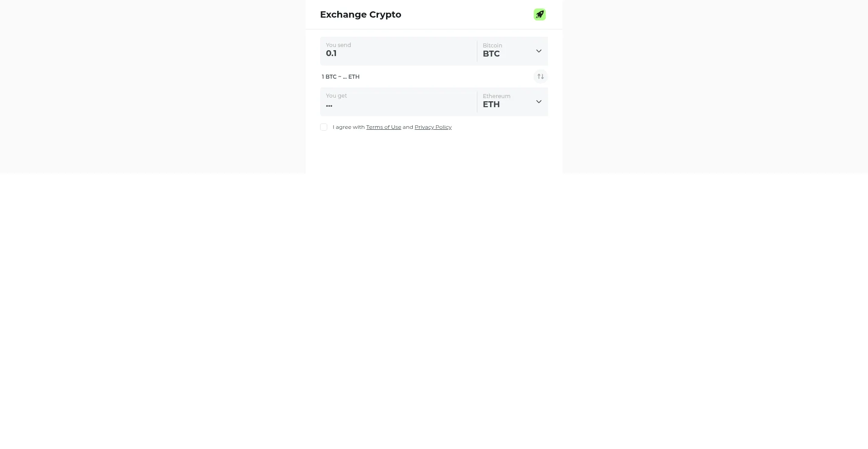Screen dimensions: 868x449
Task: Expand the Ethereum currency chevron
Action: [538, 102]
